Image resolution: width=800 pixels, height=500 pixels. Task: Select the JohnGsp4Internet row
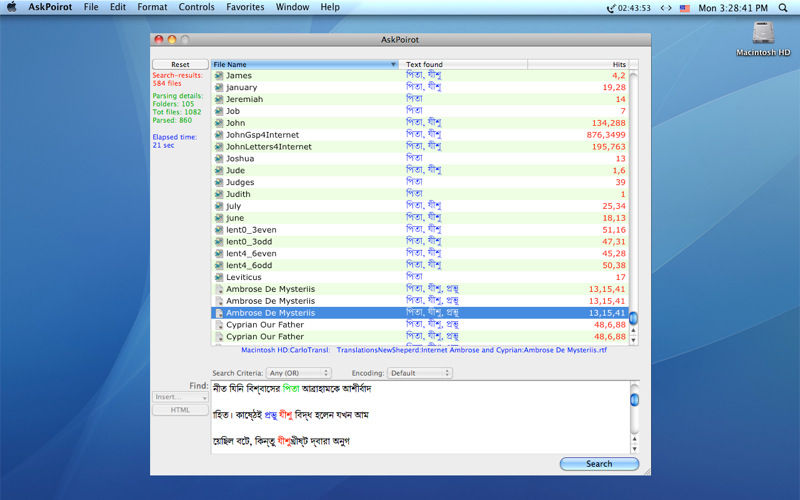coord(419,135)
